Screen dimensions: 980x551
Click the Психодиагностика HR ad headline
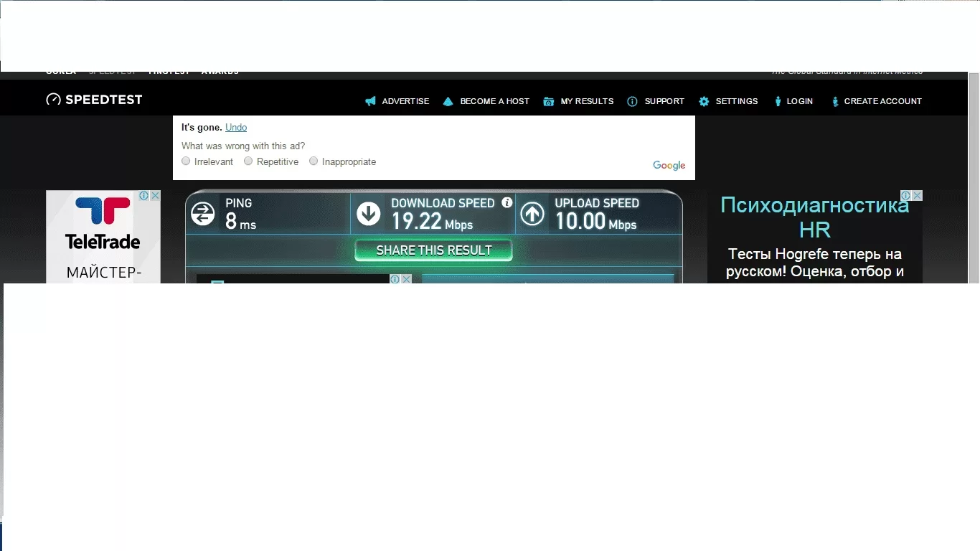pyautogui.click(x=814, y=217)
